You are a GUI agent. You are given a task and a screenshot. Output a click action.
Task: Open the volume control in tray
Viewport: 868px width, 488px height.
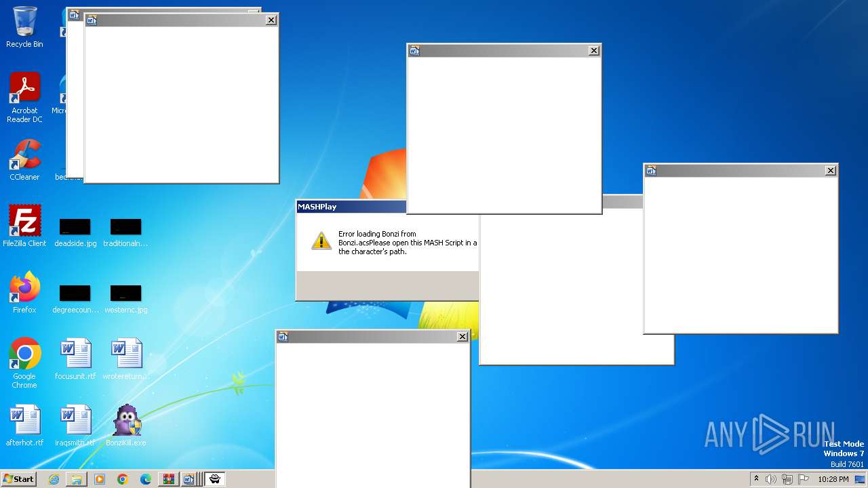pos(771,479)
